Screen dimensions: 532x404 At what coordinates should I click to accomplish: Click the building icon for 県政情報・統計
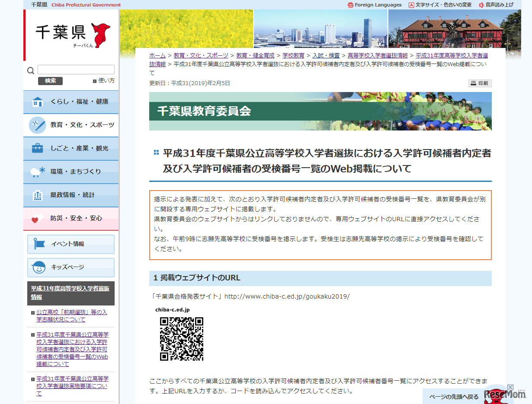pos(38,195)
